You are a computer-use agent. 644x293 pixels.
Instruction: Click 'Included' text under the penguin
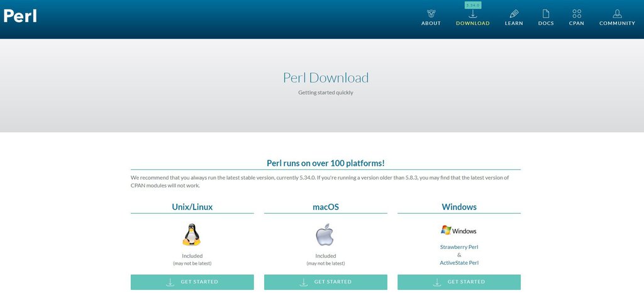coord(192,256)
